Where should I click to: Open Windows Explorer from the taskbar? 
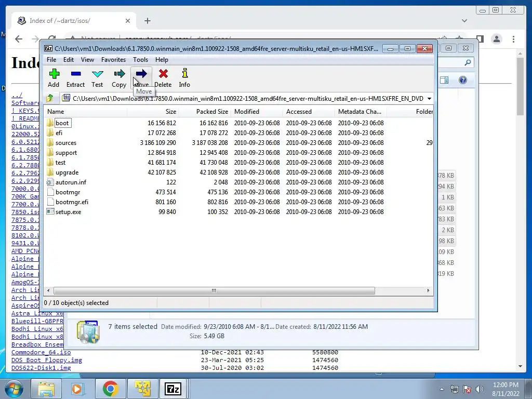pos(46,389)
